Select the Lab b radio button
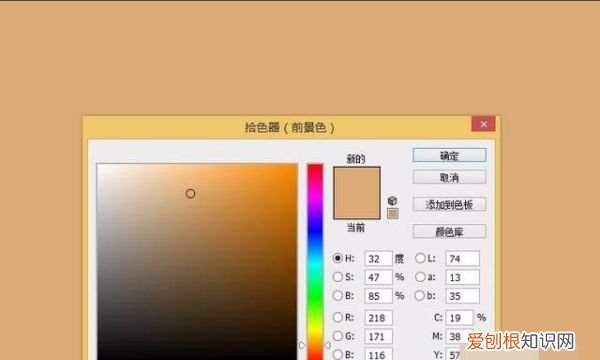The width and height of the screenshot is (600, 360). [x=420, y=295]
